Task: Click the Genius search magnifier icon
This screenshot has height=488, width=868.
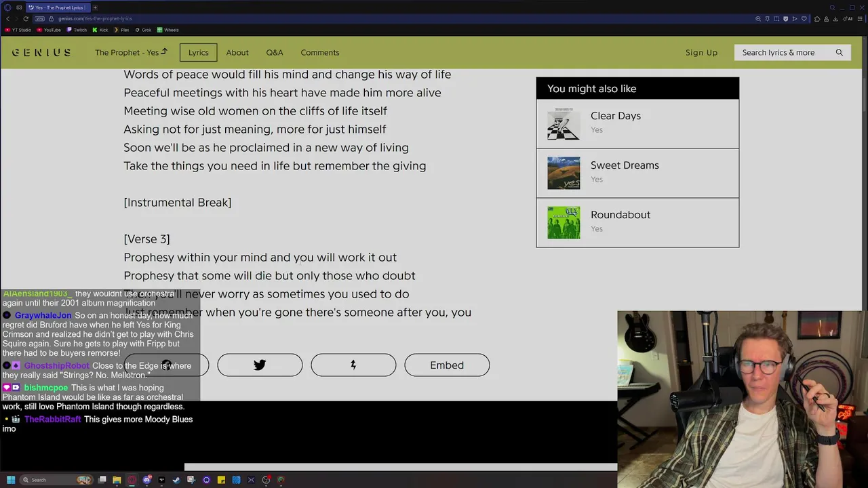Action: tap(840, 52)
